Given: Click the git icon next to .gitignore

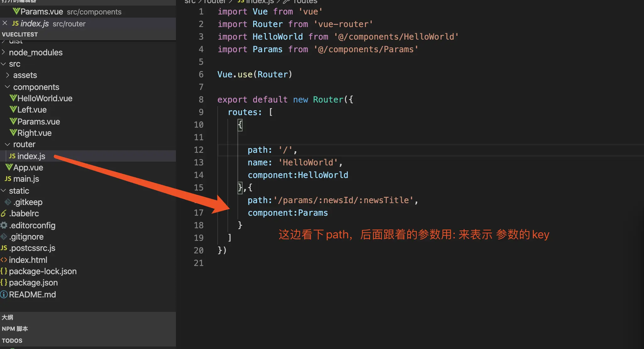Looking at the screenshot, I should coord(4,237).
